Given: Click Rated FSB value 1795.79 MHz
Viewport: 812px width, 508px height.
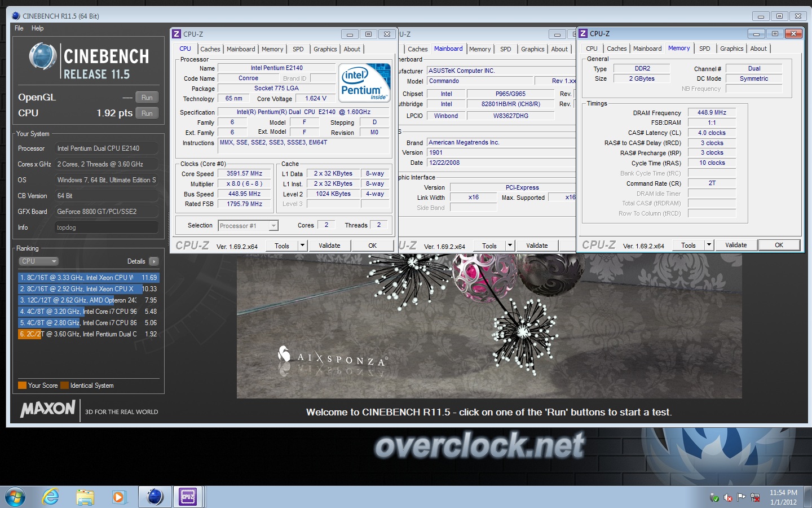Looking at the screenshot, I should [244, 204].
